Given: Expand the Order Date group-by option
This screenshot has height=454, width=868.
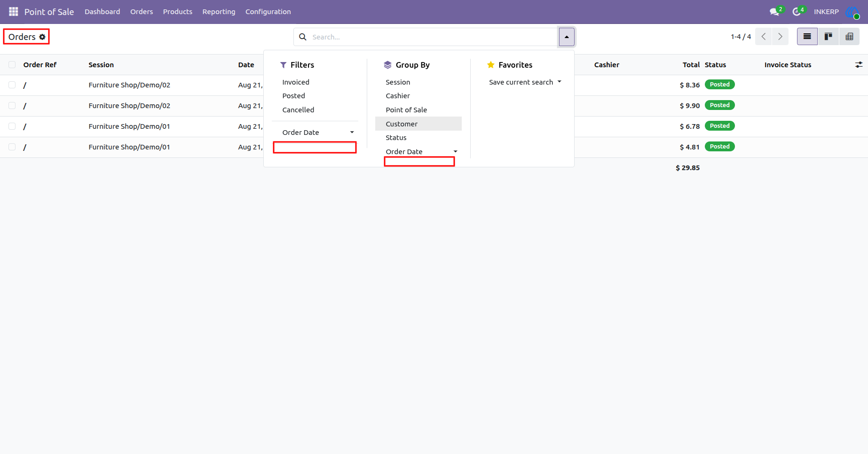Looking at the screenshot, I should [418, 151].
